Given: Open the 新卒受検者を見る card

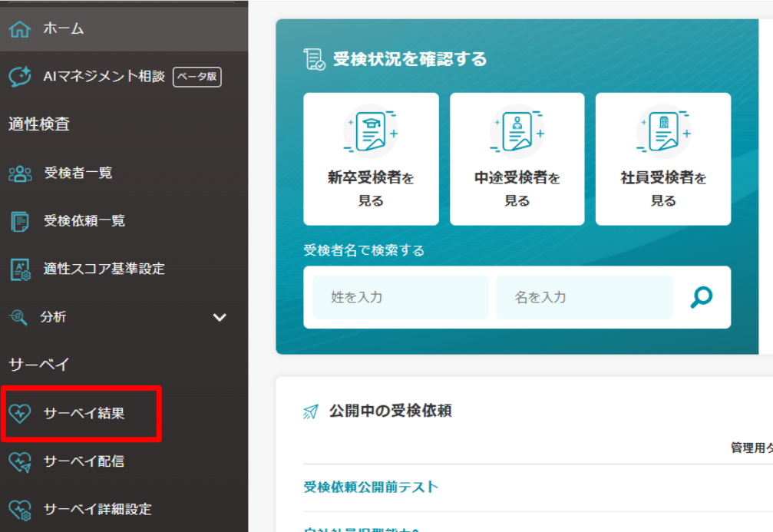Looking at the screenshot, I should (371, 159).
